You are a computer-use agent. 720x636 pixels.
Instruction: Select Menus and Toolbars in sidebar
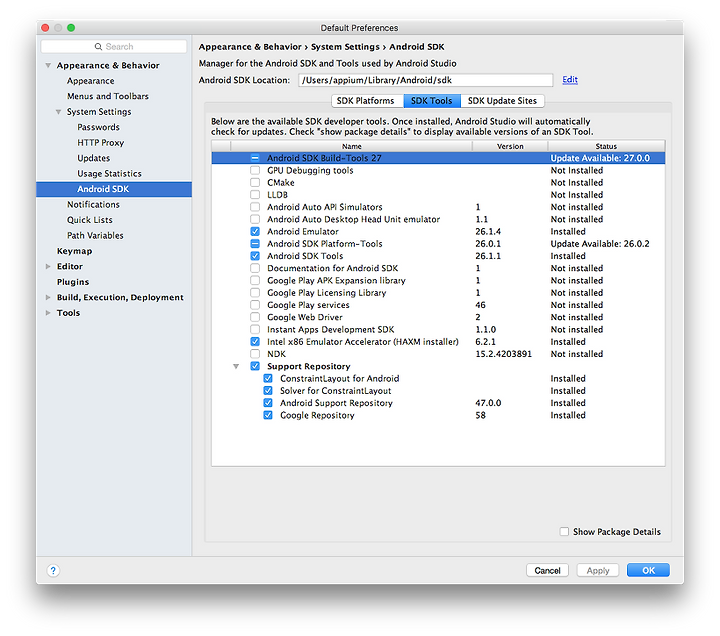(x=108, y=96)
